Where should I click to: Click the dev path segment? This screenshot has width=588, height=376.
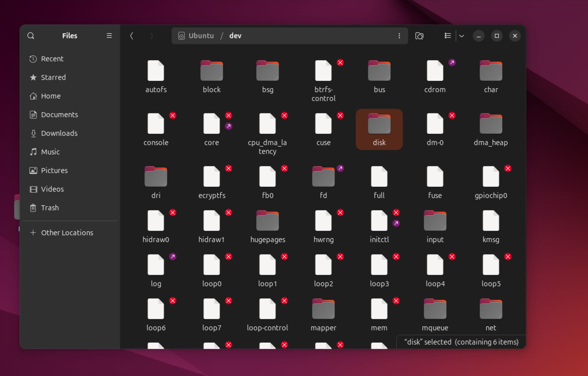pos(235,36)
